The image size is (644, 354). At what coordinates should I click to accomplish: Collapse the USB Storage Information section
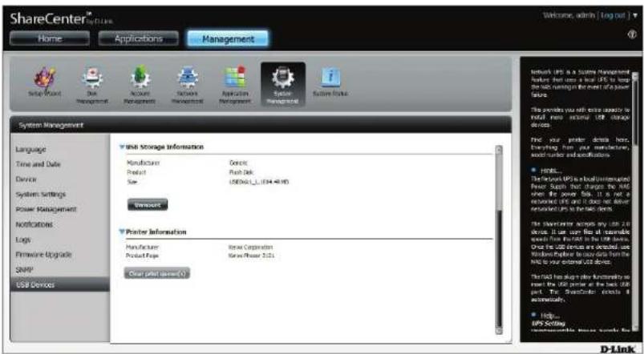[122, 147]
